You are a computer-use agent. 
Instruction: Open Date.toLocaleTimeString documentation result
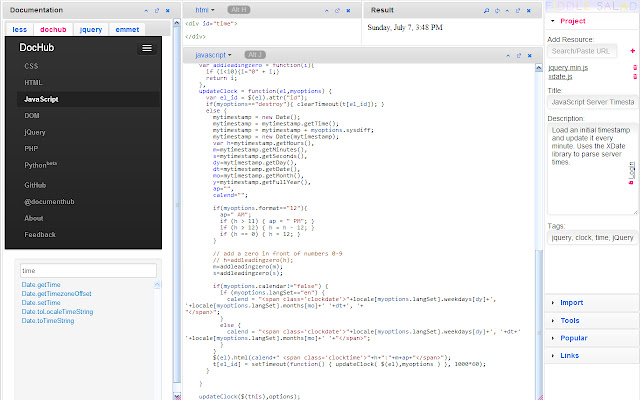(x=57, y=311)
